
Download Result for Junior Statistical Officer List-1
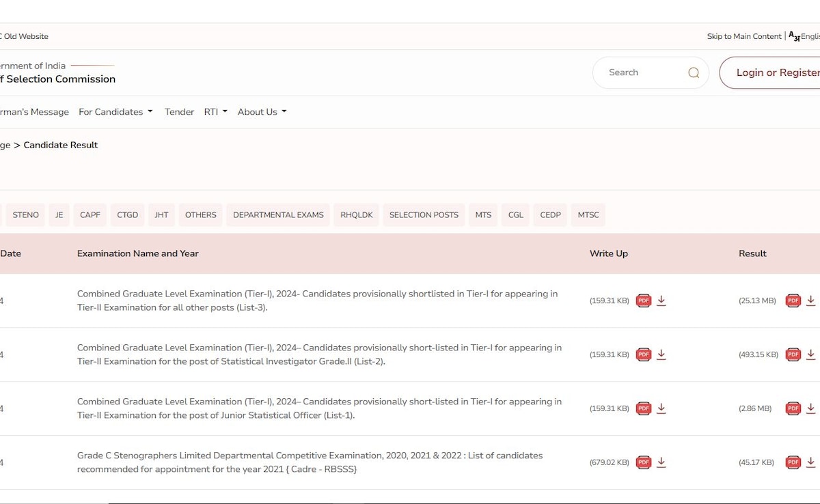[810, 408]
